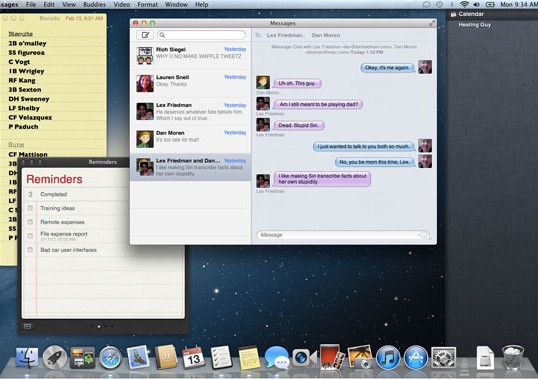Click the Messages status bubble in menu bar
Image resolution: width=538 pixels, height=379 pixels.
[426, 4]
